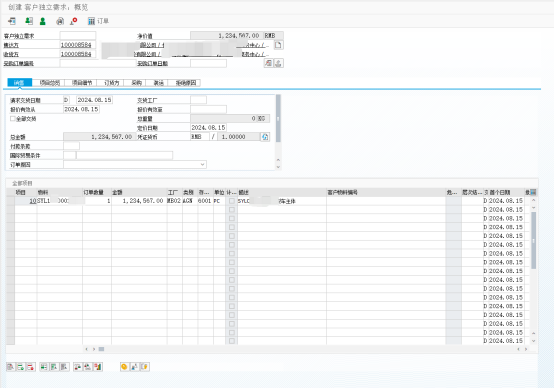The image size is (554, 388).
Task: Click the insert item row icon with green plus
Action: pos(21,367)
